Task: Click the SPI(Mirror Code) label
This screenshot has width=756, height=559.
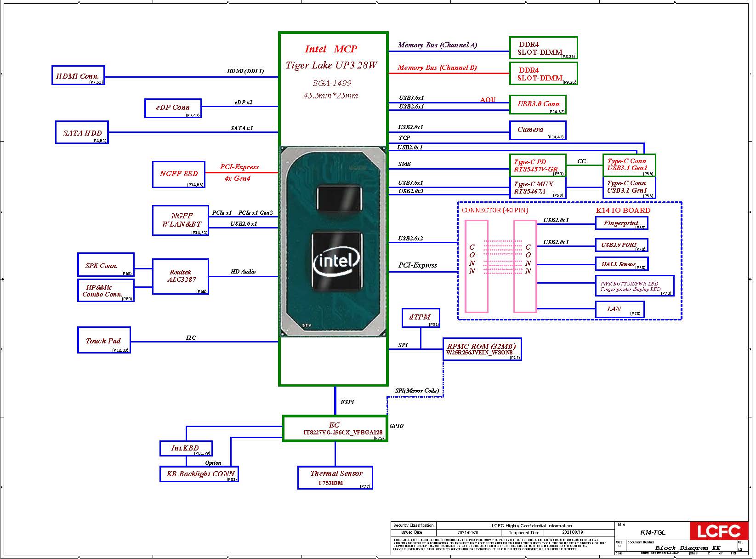Action: point(417,391)
